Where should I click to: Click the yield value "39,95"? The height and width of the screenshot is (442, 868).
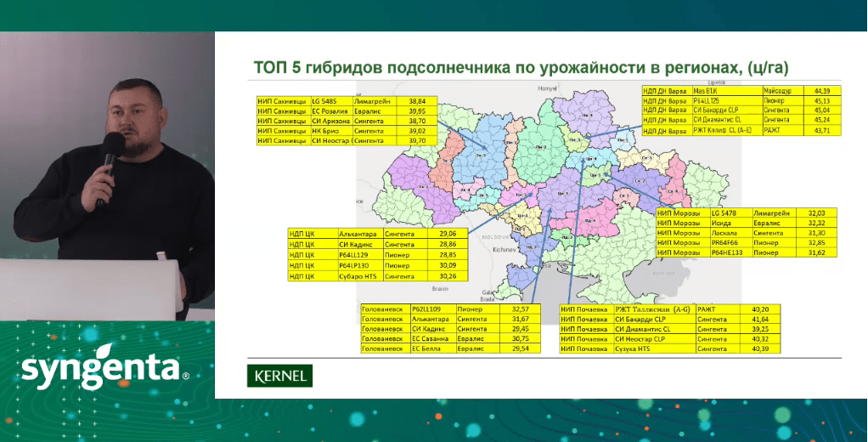point(417,111)
